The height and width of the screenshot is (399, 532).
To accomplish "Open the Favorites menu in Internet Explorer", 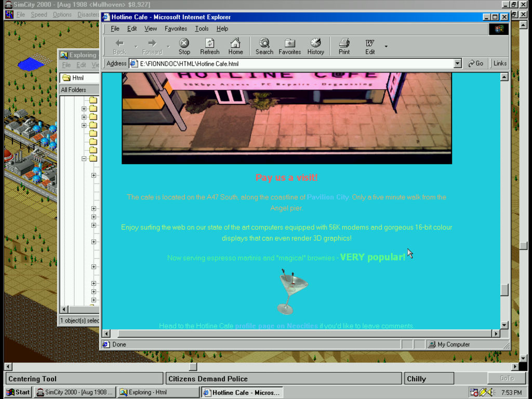I will coord(176,29).
